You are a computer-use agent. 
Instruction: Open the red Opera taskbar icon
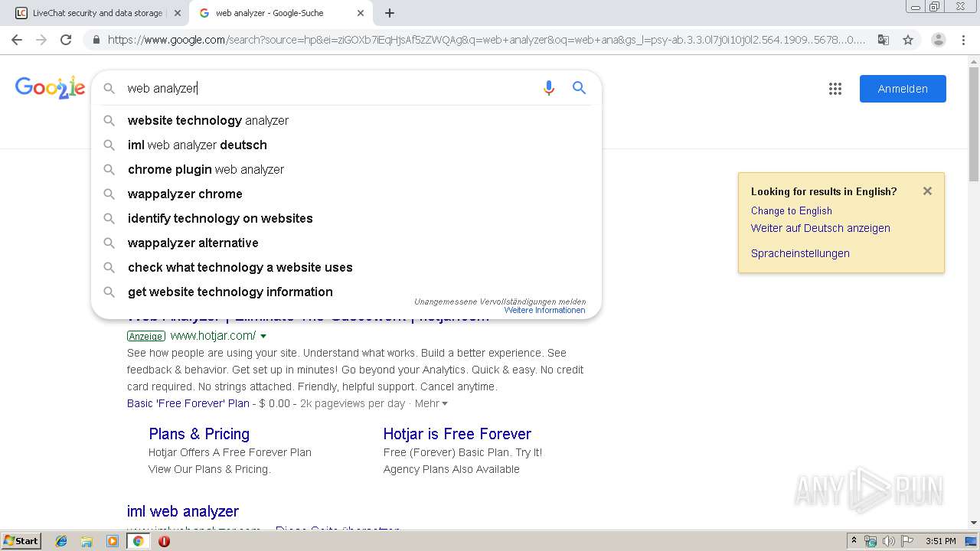coord(164,541)
